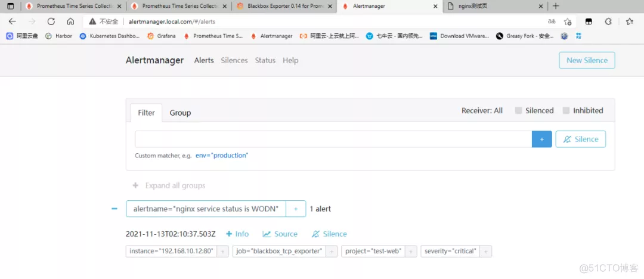
Task: Click the not-secure warning icon
Action: (x=93, y=21)
